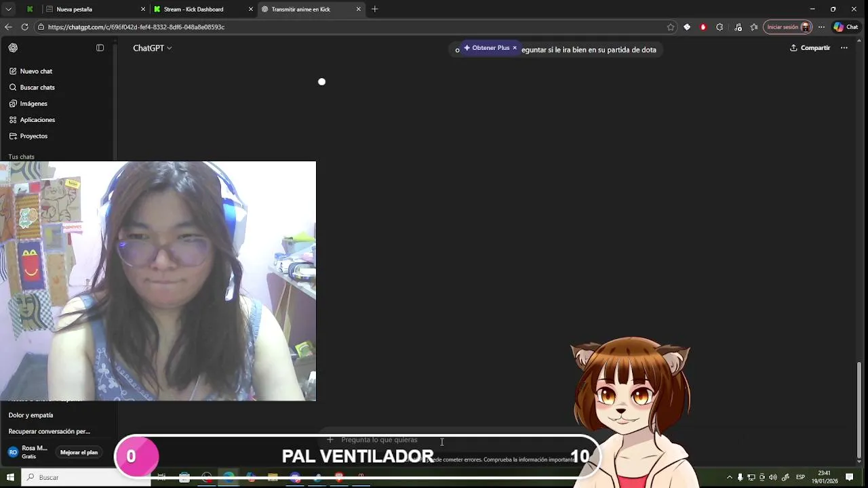Open the volume speaker icon in the tray

pyautogui.click(x=773, y=477)
